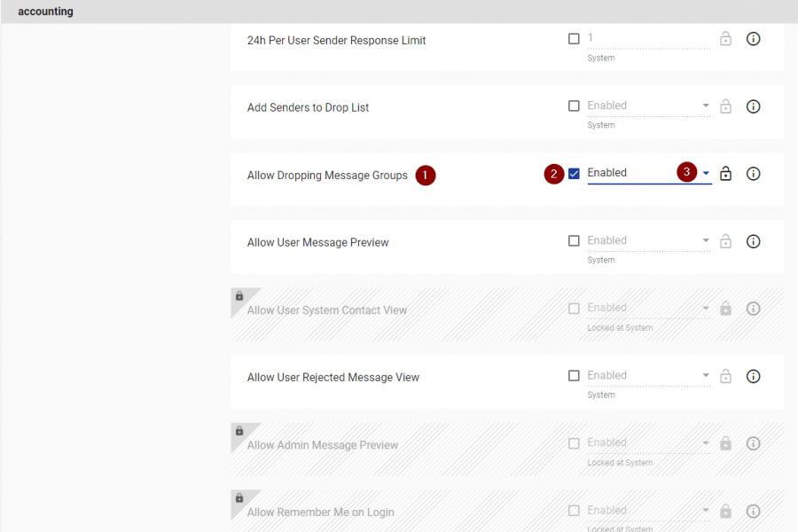
Task: Click lock icon for Allow User Message Preview
Action: tap(725, 241)
